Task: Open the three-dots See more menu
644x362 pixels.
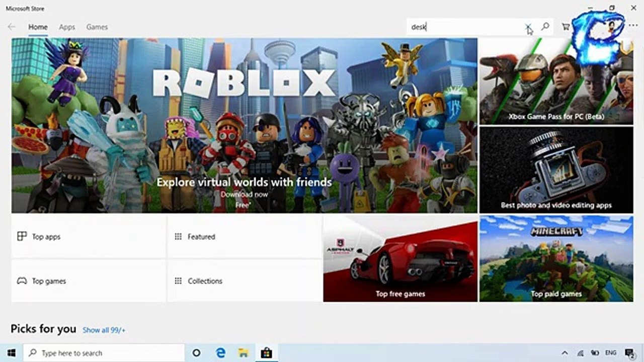Action: coord(633,26)
